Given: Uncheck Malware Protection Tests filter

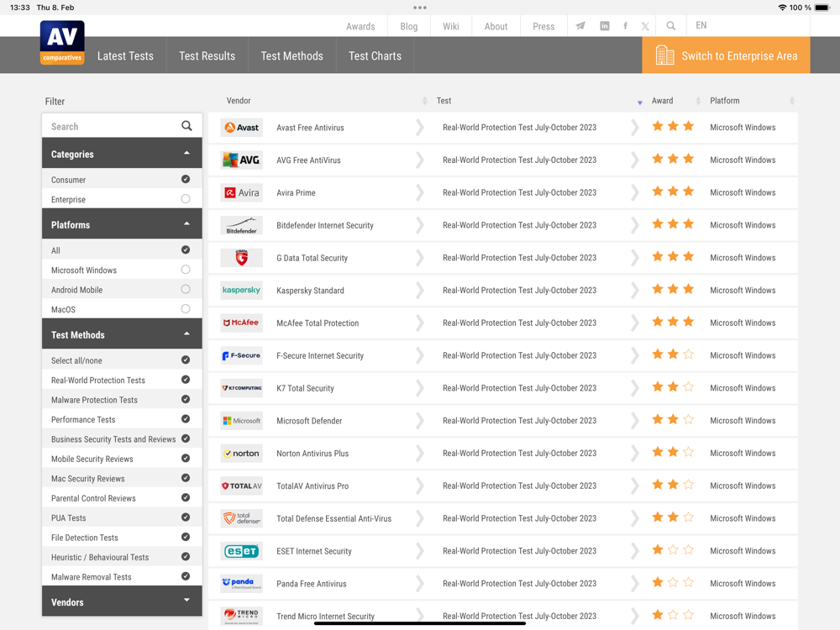Looking at the screenshot, I should pos(186,399).
